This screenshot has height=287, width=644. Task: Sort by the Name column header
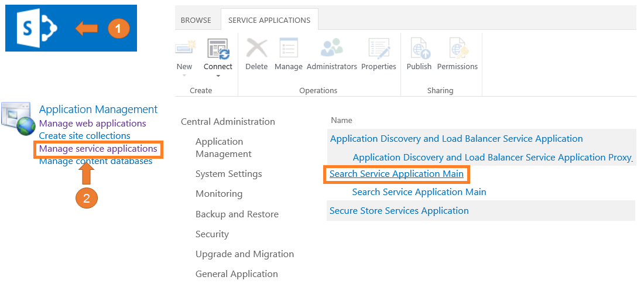(341, 120)
